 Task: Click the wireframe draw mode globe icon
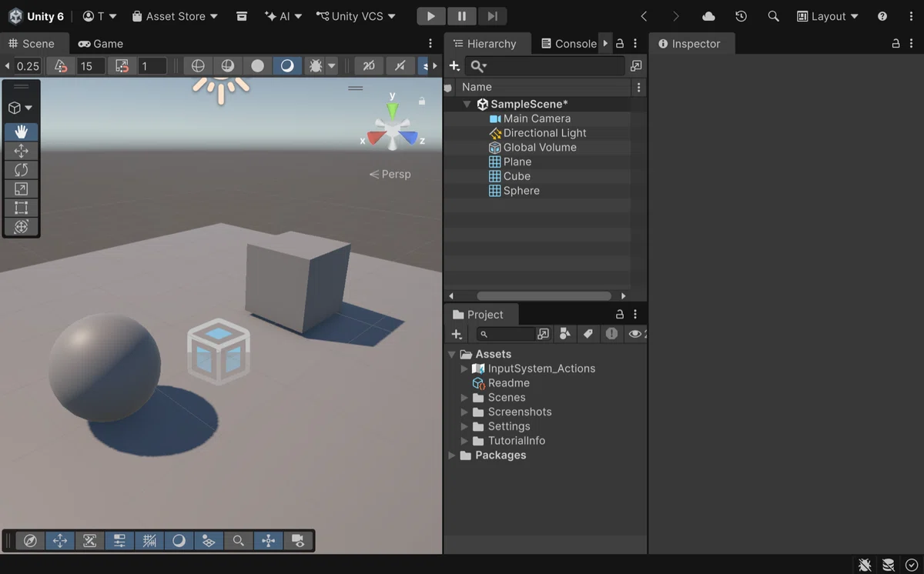point(198,66)
